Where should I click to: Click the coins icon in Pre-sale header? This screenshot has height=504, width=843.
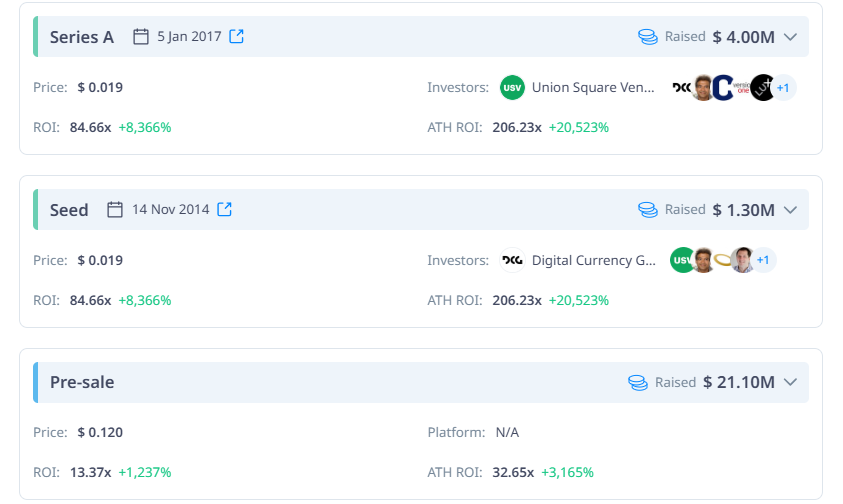tap(638, 382)
